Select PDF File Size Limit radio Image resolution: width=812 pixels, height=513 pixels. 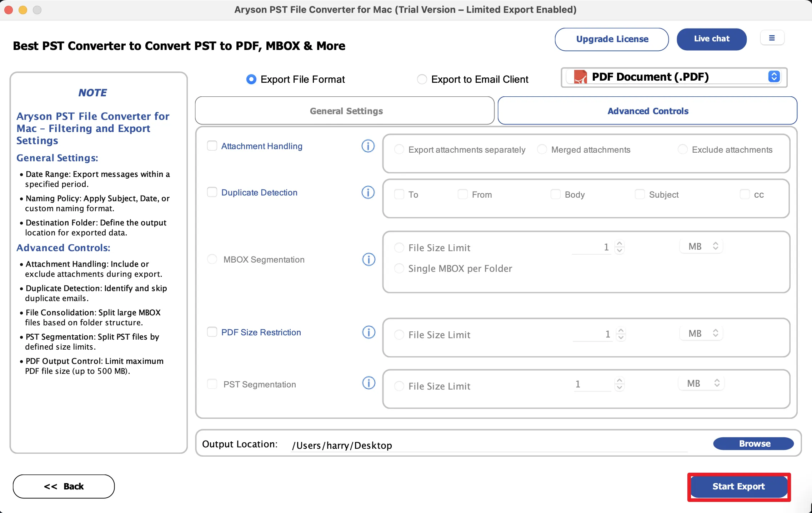(x=399, y=335)
